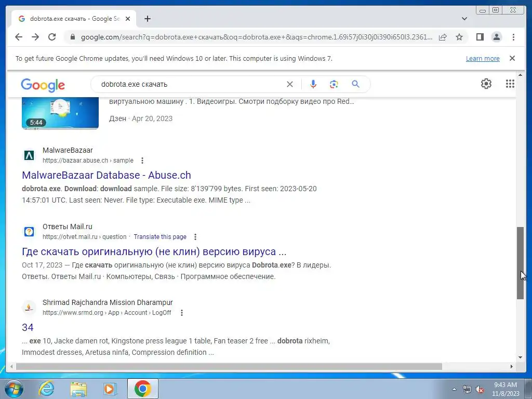The image size is (532, 399).
Task: Bookmark this tab with the star icon
Action: 459,37
